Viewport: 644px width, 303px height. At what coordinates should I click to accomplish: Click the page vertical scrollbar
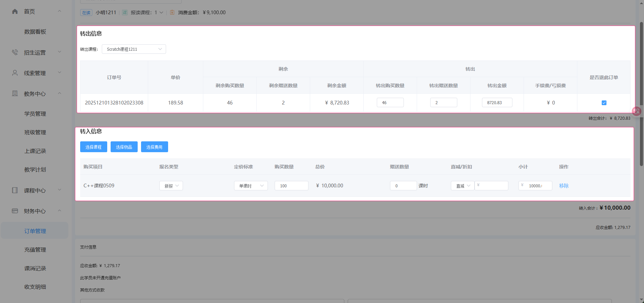641,94
